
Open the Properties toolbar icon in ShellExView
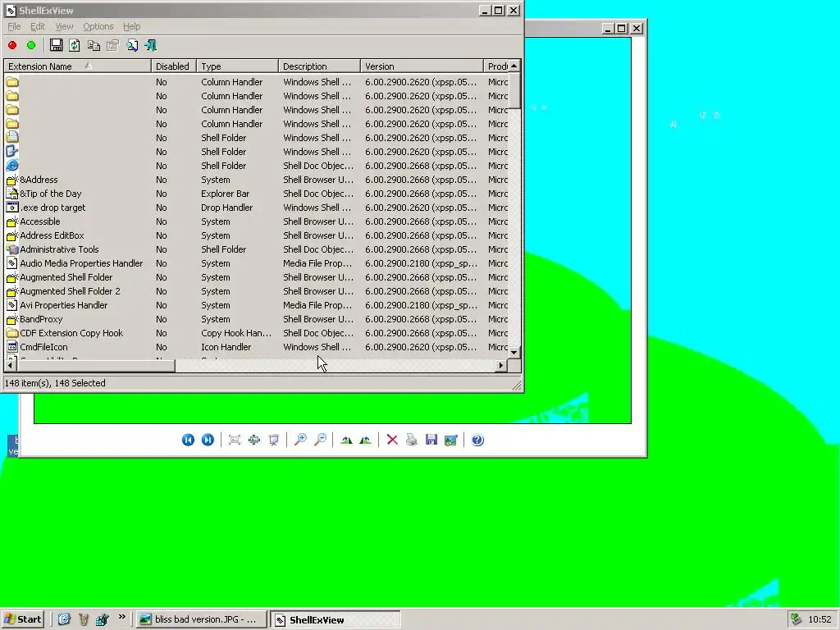click(x=112, y=46)
